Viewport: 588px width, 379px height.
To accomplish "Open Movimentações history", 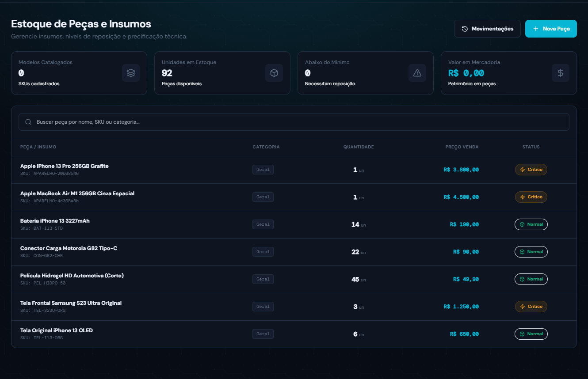I will (487, 29).
